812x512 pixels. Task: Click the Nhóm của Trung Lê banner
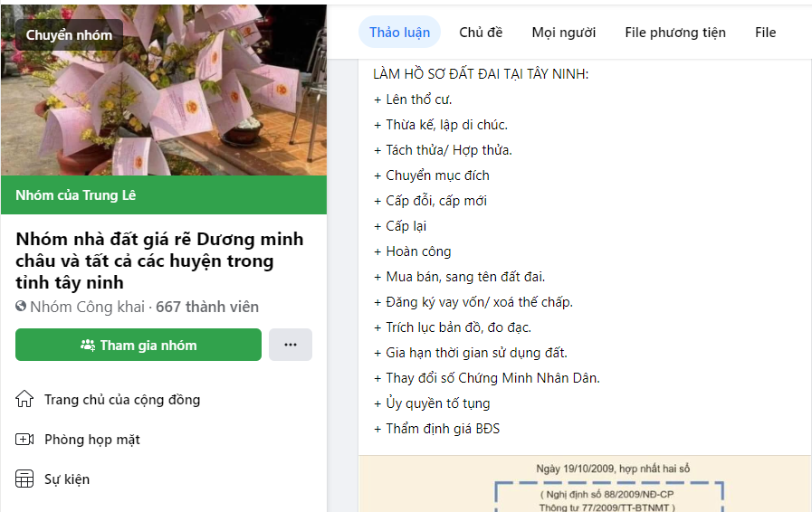[76, 195]
